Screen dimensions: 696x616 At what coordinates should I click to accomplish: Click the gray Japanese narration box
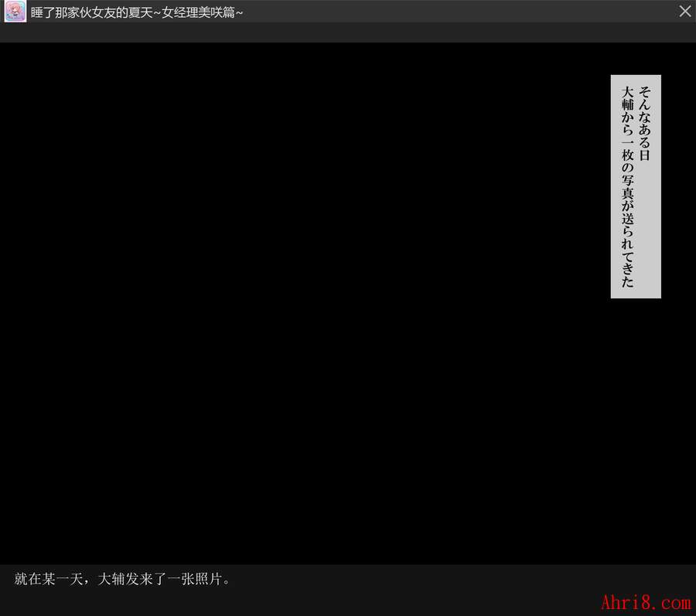[636, 185]
